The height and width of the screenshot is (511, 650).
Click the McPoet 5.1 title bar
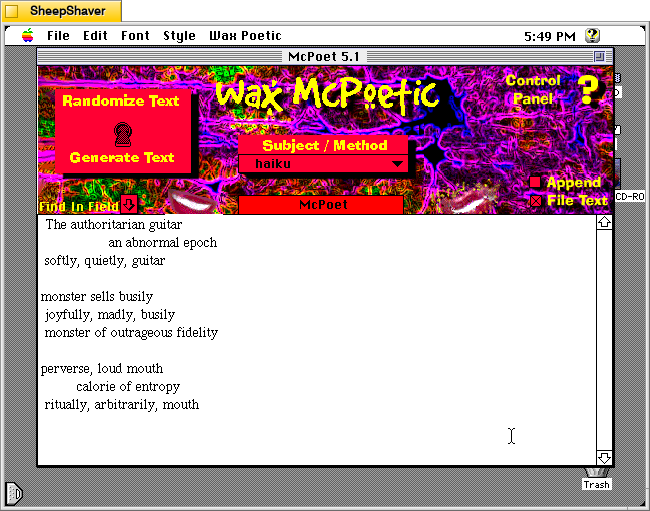point(324,56)
